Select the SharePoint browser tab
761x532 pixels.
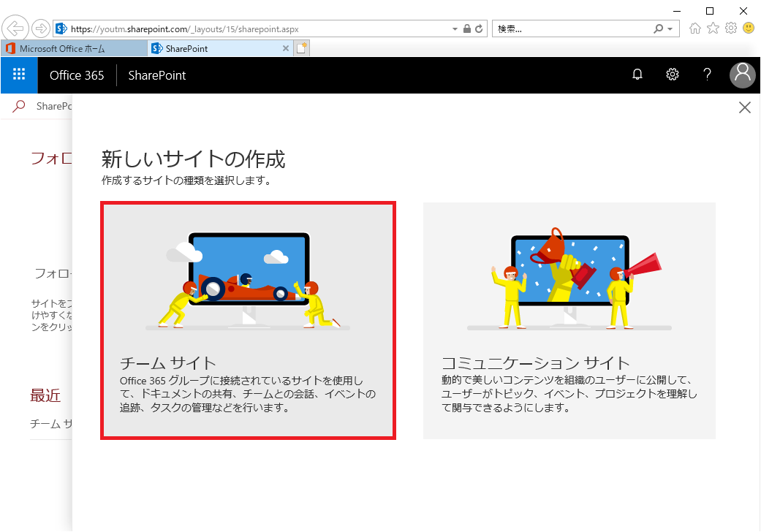[x=220, y=48]
